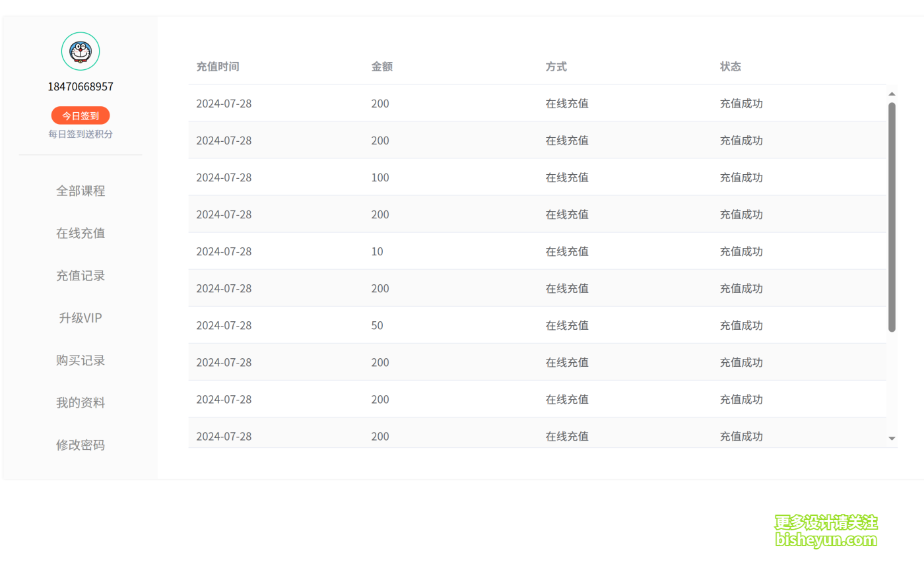Click the 方式 column header
924x564 pixels.
pos(556,67)
